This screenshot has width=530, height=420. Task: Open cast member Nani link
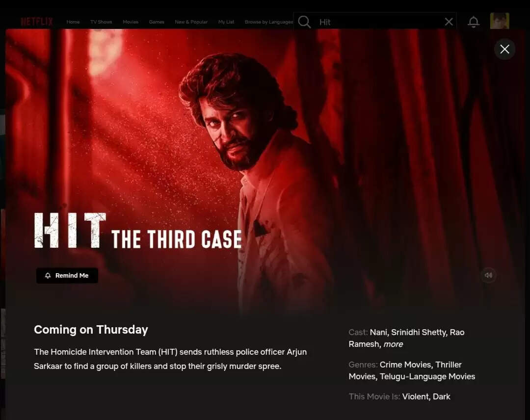[378, 332]
